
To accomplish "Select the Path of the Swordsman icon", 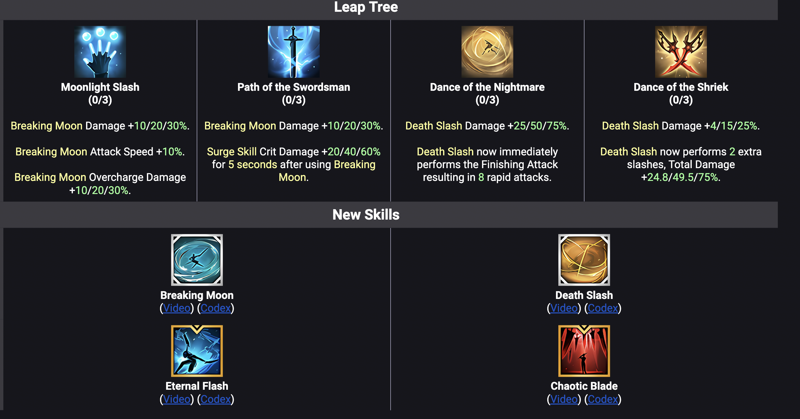I will click(294, 52).
